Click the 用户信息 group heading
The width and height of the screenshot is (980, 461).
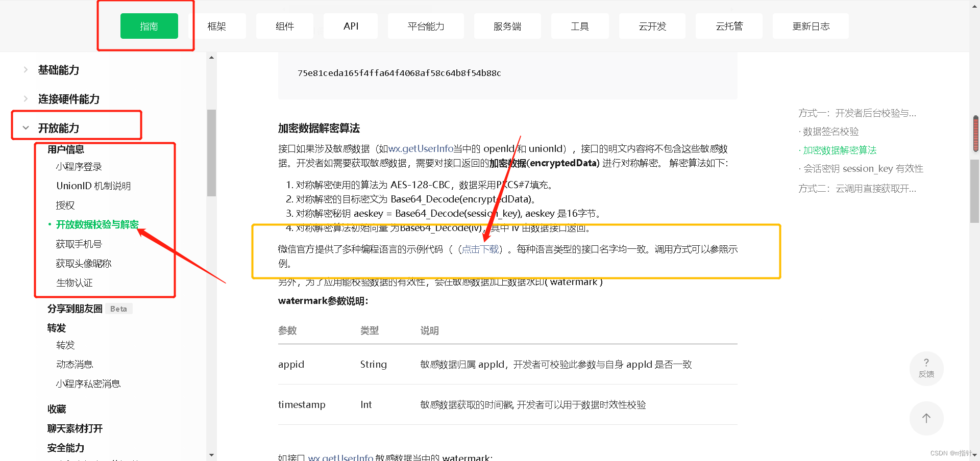66,149
